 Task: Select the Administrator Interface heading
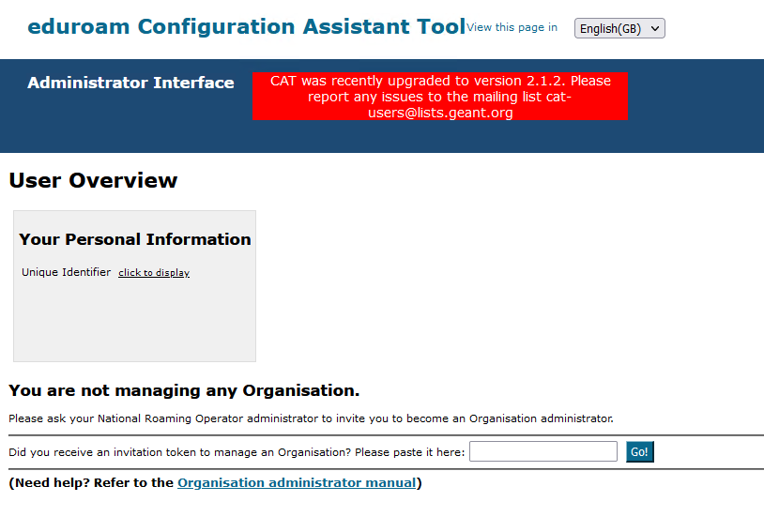tap(130, 83)
